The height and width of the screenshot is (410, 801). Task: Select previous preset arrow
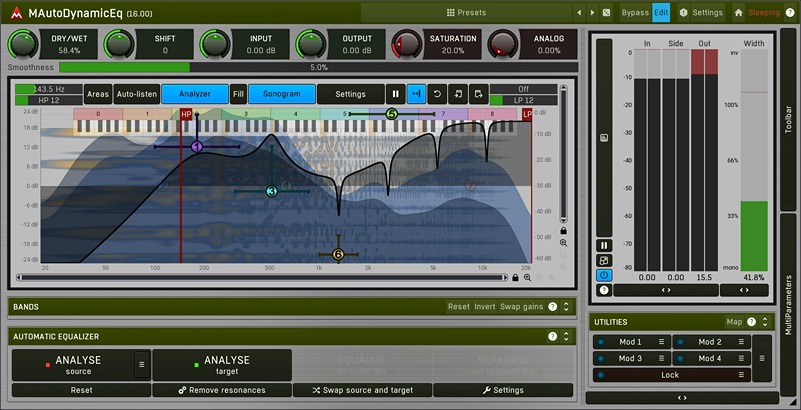point(579,13)
